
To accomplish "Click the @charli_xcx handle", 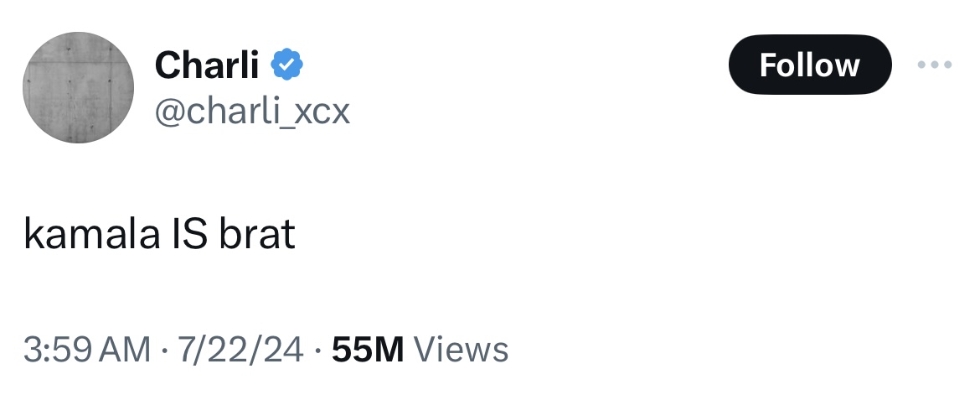I will point(252,110).
